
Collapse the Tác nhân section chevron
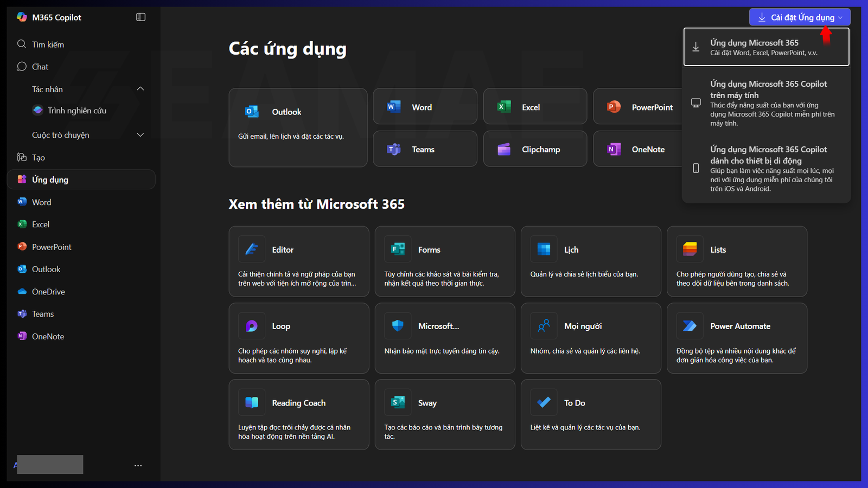[x=141, y=89]
